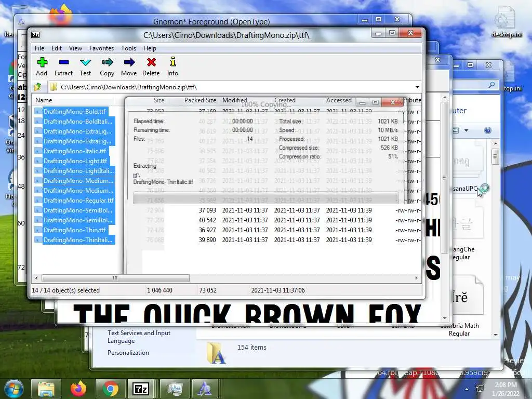Open the Favorites menu
Screen dimensions: 532x399
[x=101, y=48]
